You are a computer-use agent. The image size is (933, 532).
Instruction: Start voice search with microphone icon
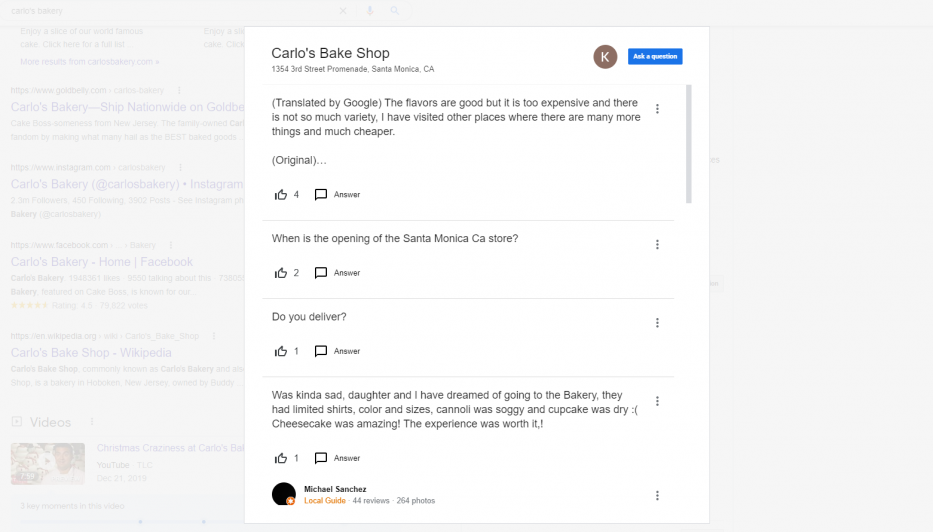coord(370,11)
